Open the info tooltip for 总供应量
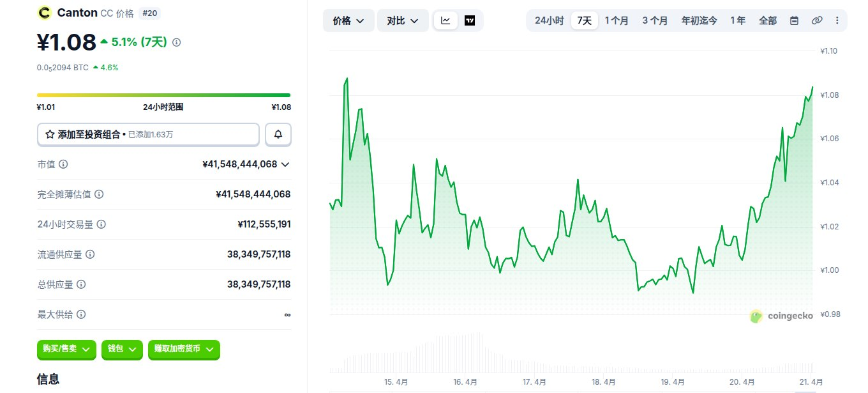 click(x=81, y=284)
